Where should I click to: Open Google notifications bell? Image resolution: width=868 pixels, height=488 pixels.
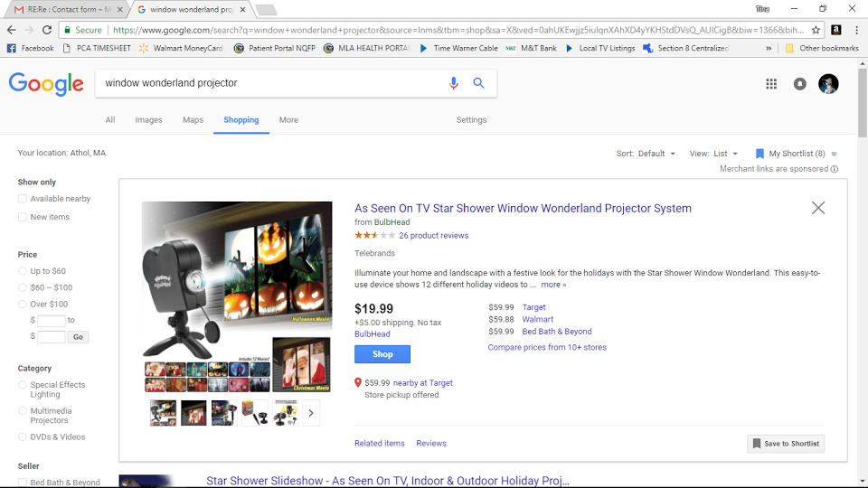click(800, 83)
